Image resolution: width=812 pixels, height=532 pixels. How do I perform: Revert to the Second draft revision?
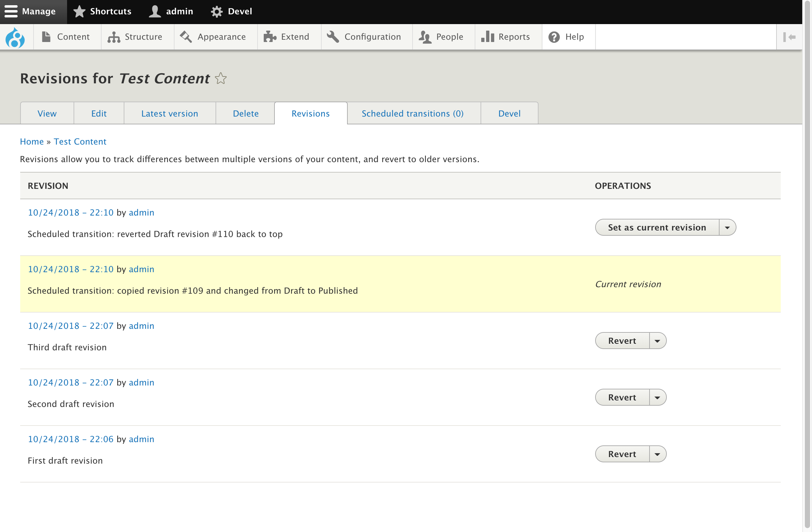coord(622,398)
